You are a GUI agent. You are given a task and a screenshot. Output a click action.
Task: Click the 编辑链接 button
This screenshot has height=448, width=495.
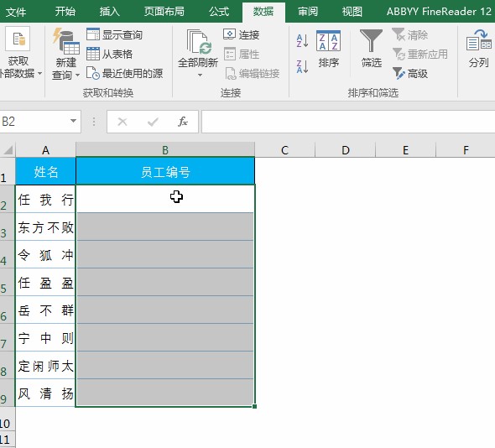tap(253, 74)
